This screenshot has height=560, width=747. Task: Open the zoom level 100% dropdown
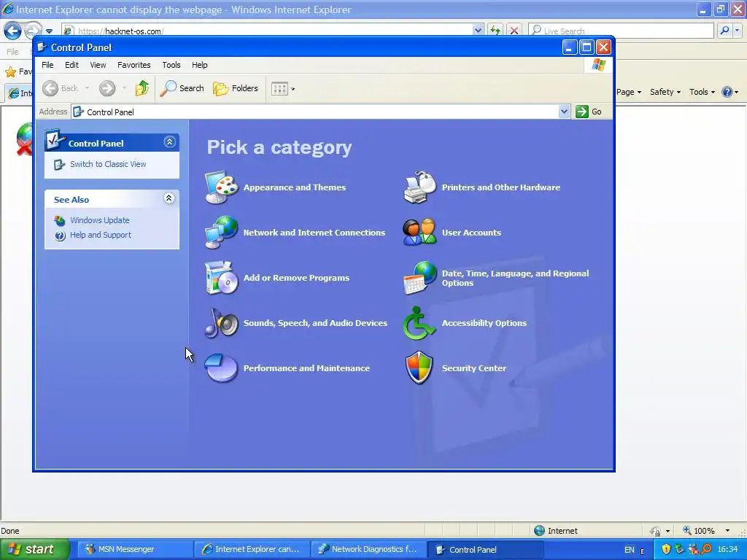[727, 531]
